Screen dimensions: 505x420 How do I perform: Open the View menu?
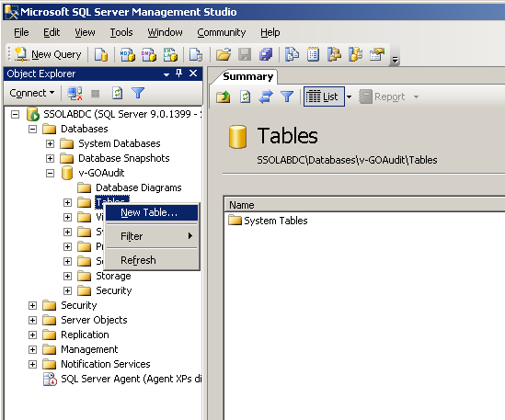pos(85,32)
